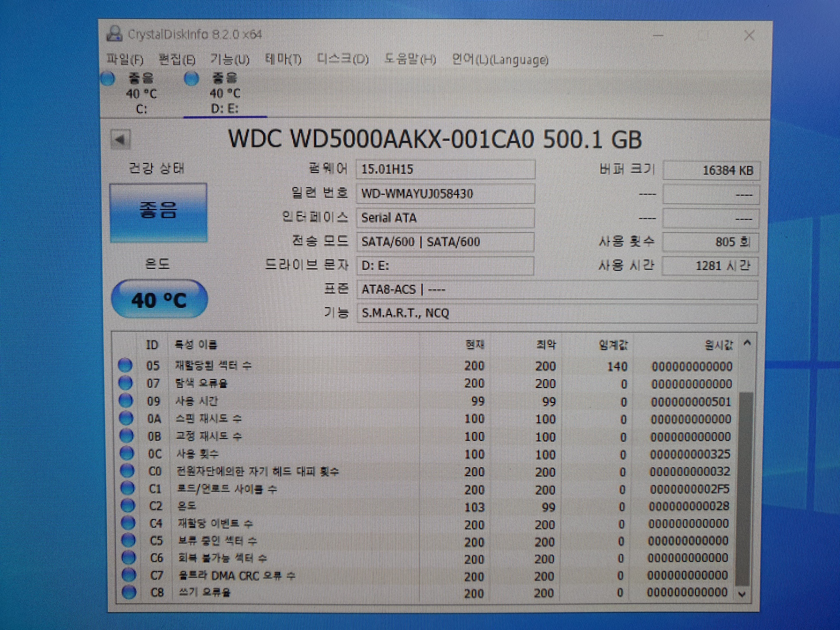This screenshot has width=840, height=630.
Task: Select the 0C 사용 횟수 row name
Action: (197, 454)
